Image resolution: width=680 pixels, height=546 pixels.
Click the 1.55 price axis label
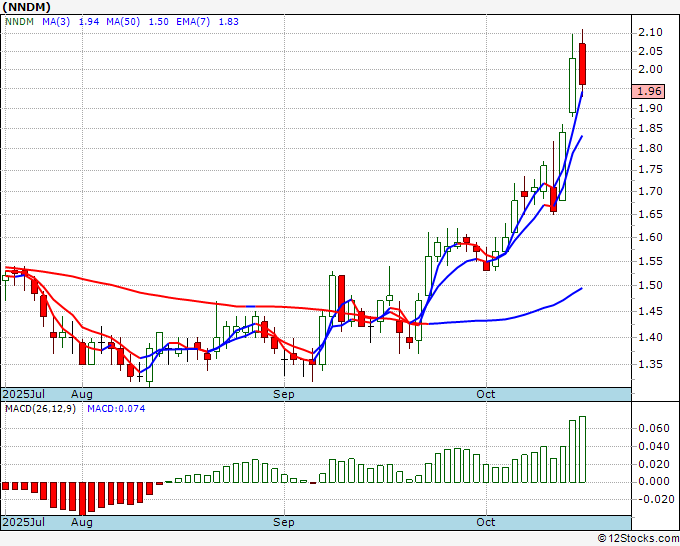click(650, 261)
